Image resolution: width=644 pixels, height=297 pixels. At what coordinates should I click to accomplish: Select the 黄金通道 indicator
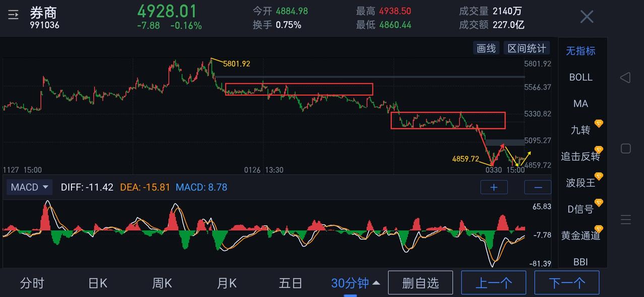[x=581, y=235]
